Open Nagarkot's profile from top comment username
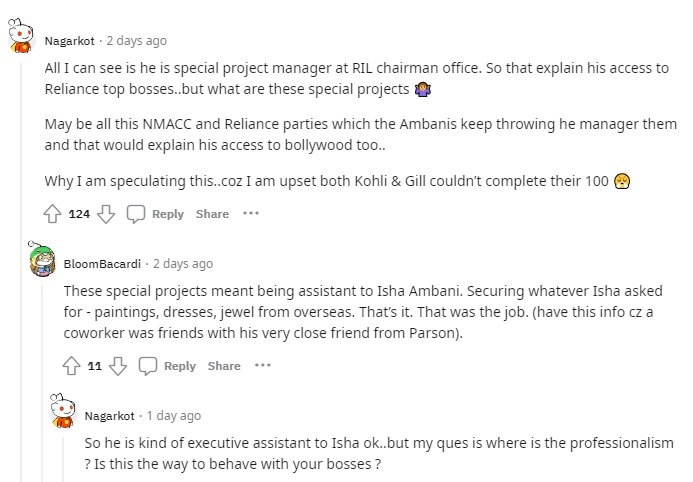Screen dimensions: 693x482 click(x=70, y=41)
